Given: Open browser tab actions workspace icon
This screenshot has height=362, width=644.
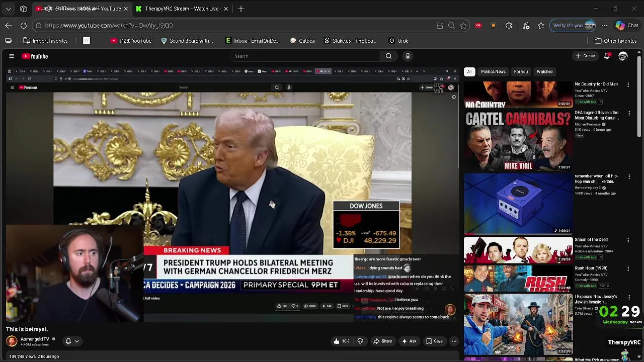Looking at the screenshot, I should tap(24, 9).
